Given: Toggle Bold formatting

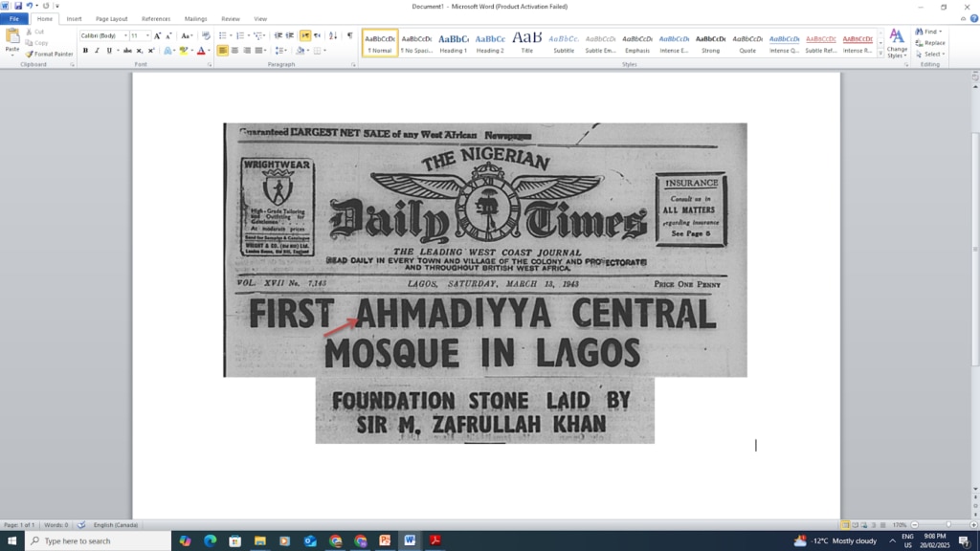Looking at the screenshot, I should (x=85, y=51).
